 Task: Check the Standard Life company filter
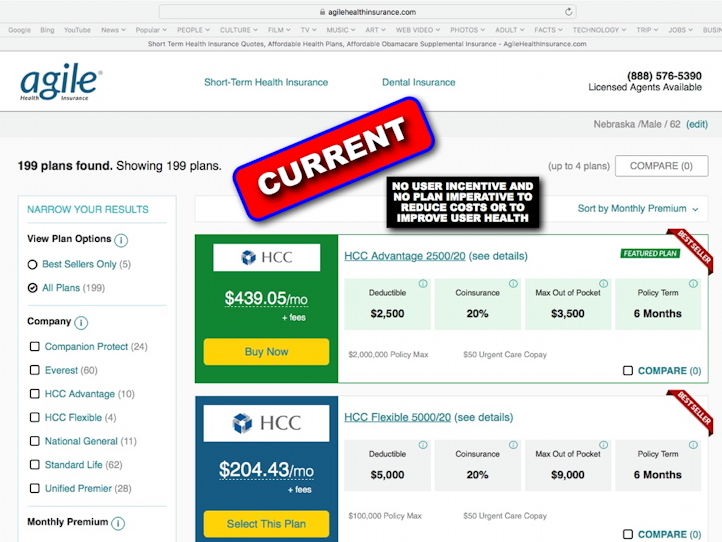[x=35, y=465]
